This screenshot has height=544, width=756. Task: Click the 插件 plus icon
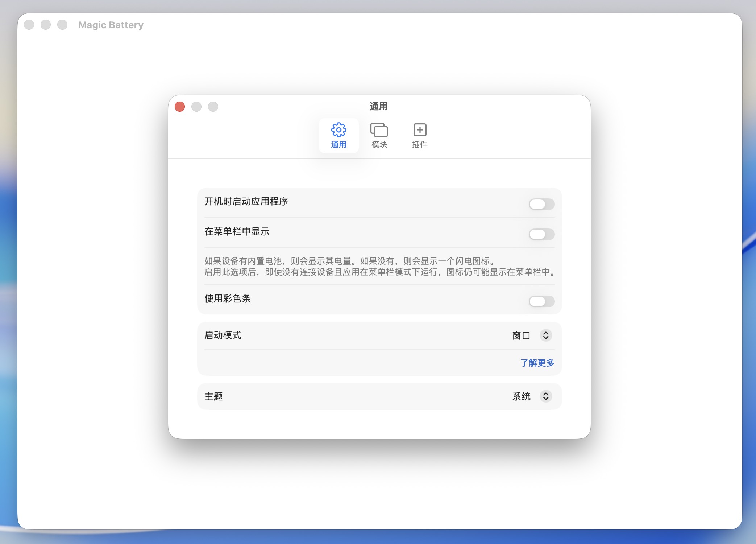coord(420,135)
